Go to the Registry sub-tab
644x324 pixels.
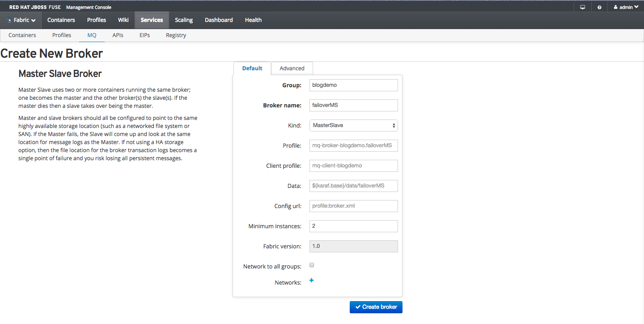coord(176,35)
